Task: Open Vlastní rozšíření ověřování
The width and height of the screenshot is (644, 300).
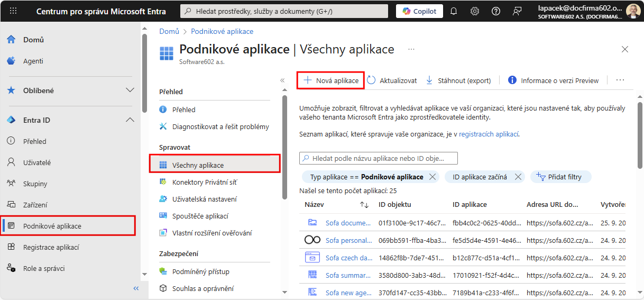Action: [x=212, y=233]
